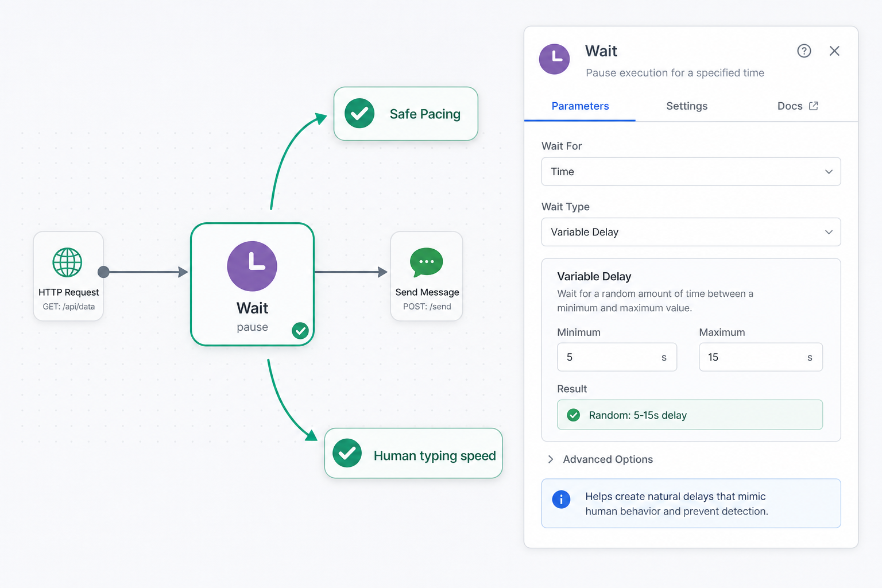Click the Wait For label
Image resolution: width=882 pixels, height=588 pixels.
[562, 146]
